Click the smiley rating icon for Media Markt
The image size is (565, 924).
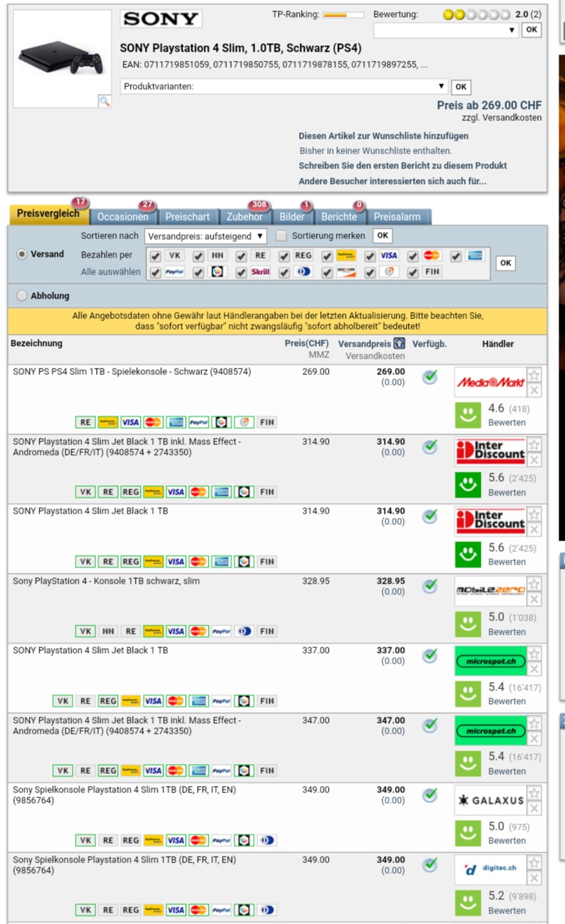coord(467,415)
